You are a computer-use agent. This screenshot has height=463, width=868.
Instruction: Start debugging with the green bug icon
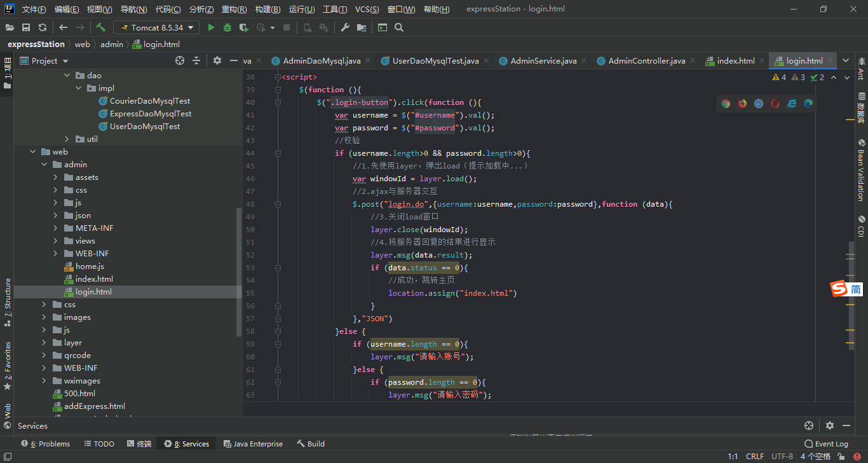point(227,27)
